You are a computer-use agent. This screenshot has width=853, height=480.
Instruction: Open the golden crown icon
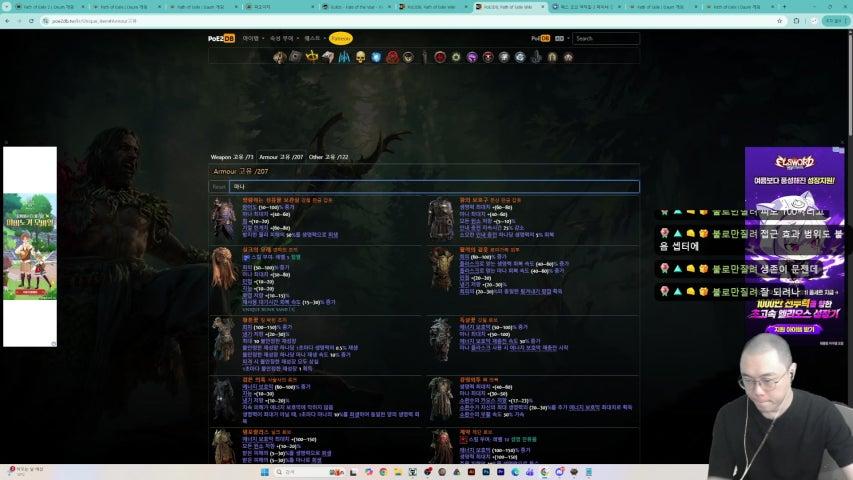312,57
